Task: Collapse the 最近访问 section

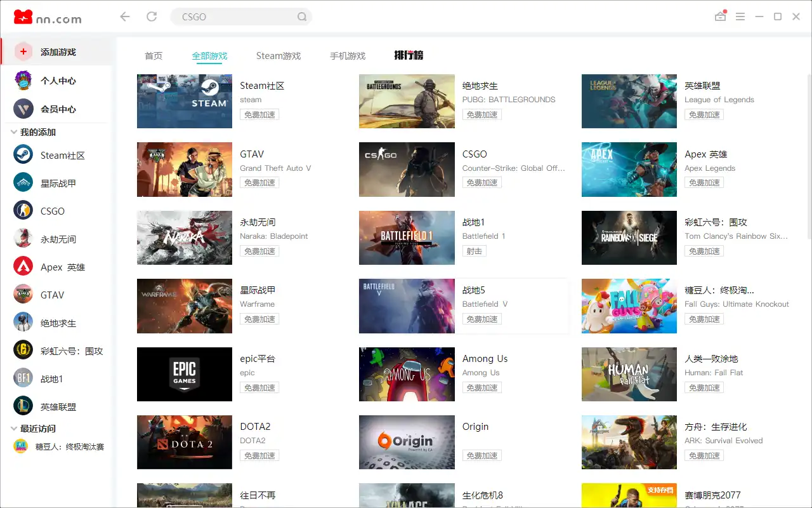Action: [14, 429]
